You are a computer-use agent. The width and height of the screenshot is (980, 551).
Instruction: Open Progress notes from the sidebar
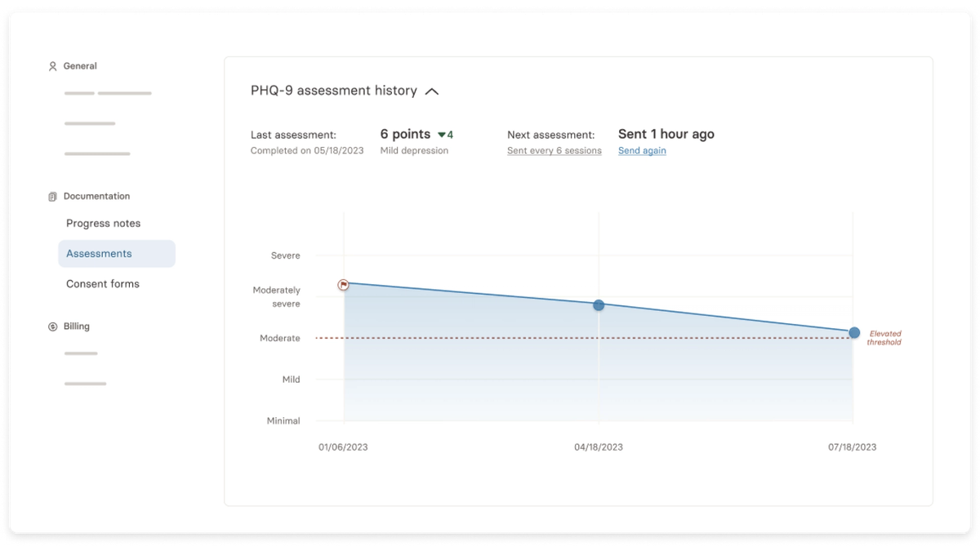click(103, 223)
